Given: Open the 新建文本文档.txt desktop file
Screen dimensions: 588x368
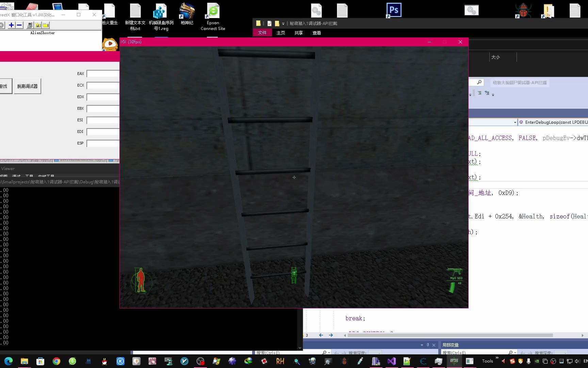Looking at the screenshot, I should (x=135, y=17).
